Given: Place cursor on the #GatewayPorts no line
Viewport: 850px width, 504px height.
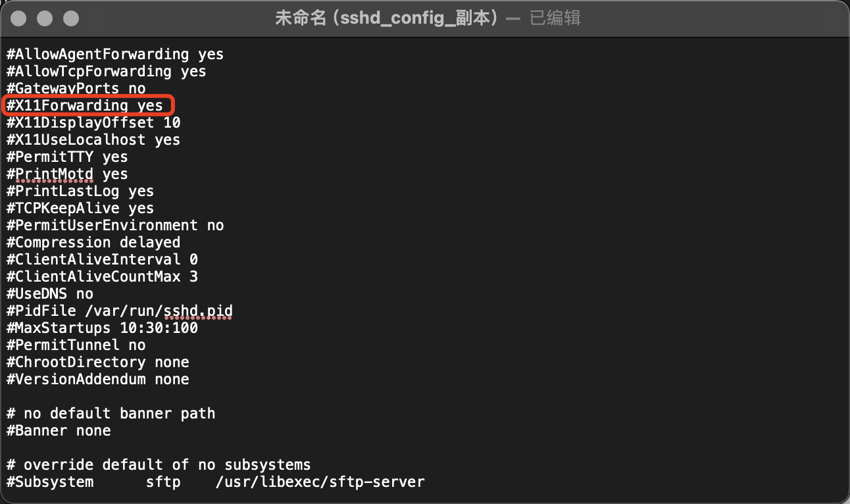Looking at the screenshot, I should tap(76, 88).
